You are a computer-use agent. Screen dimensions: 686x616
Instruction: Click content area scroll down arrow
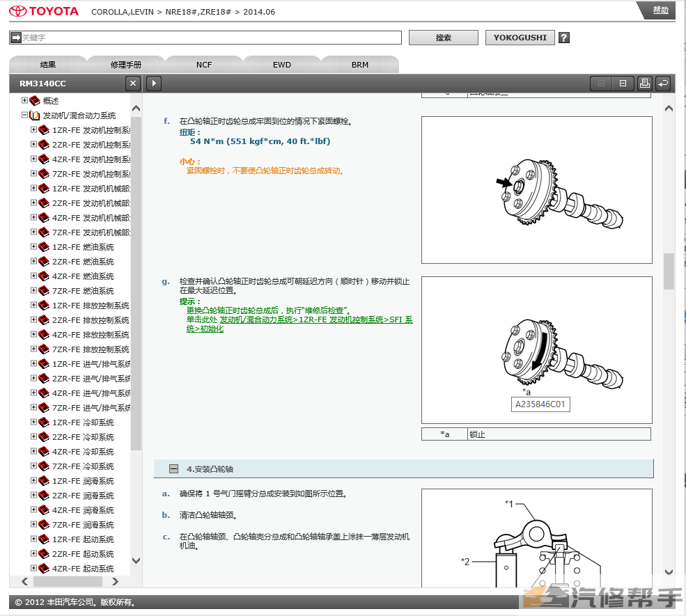point(669,572)
